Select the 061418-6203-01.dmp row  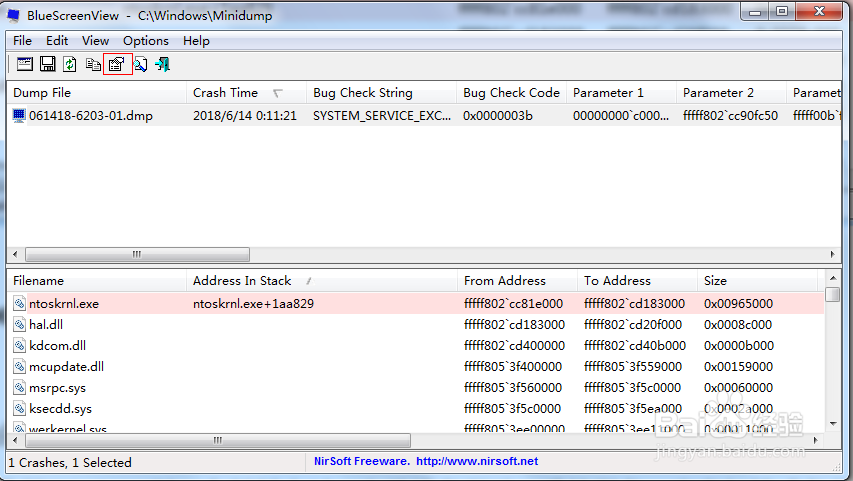pyautogui.click(x=424, y=115)
